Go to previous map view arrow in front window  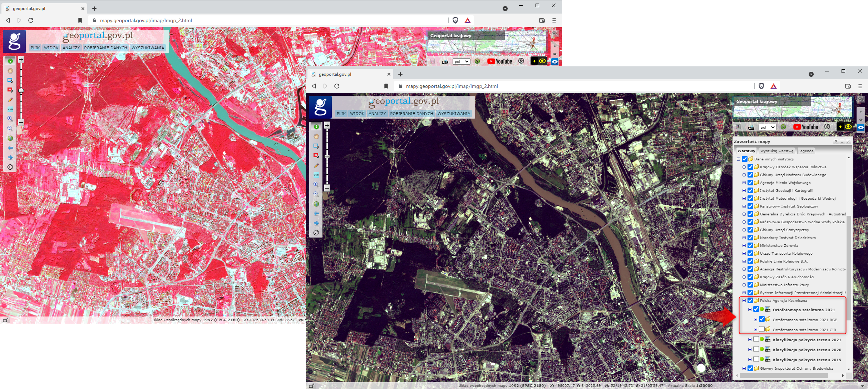pos(316,214)
